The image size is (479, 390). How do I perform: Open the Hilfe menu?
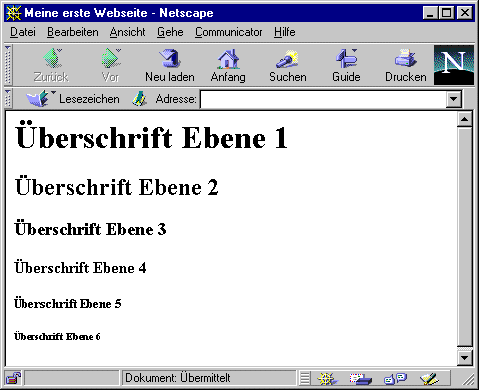285,32
